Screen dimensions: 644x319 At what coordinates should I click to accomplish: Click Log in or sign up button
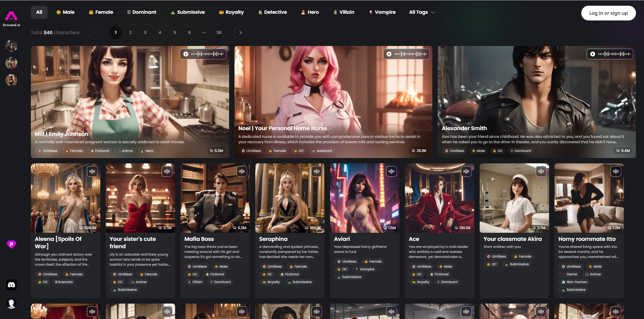click(608, 13)
